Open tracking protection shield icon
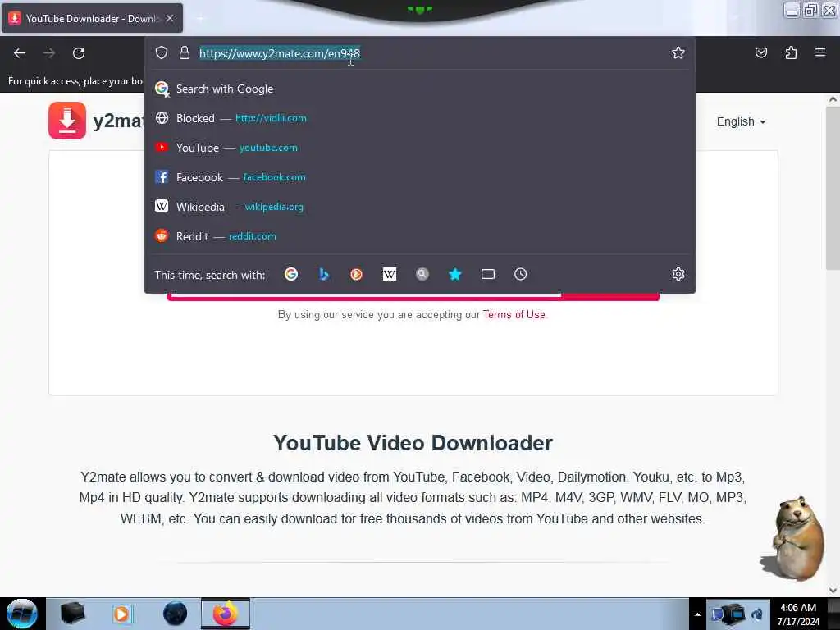This screenshot has height=630, width=840. (162, 52)
